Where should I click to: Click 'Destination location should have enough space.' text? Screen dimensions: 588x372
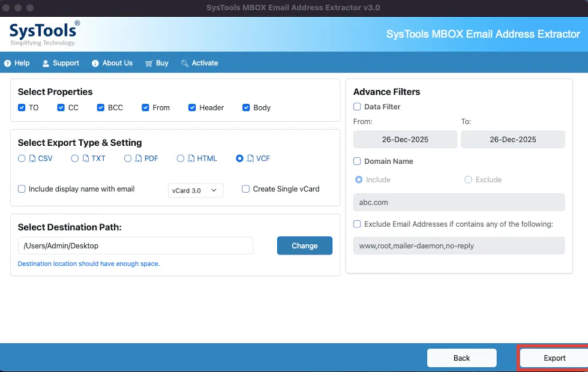89,263
